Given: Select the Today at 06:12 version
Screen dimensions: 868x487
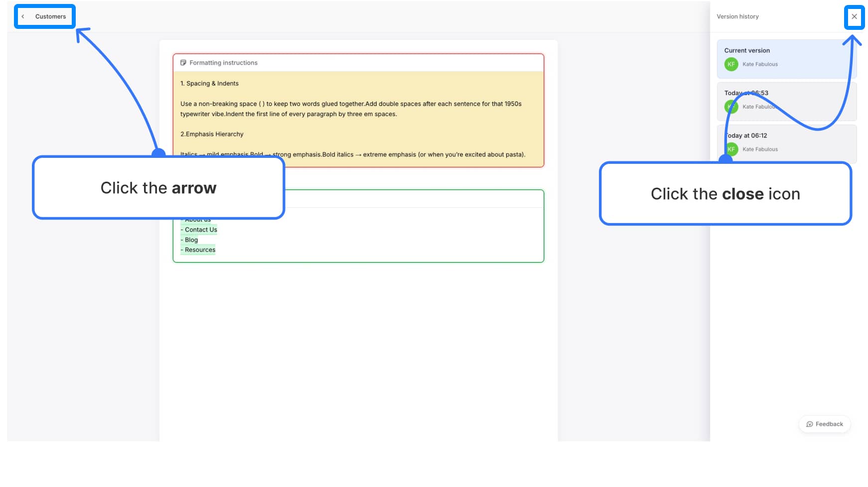Looking at the screenshot, I should (x=787, y=144).
